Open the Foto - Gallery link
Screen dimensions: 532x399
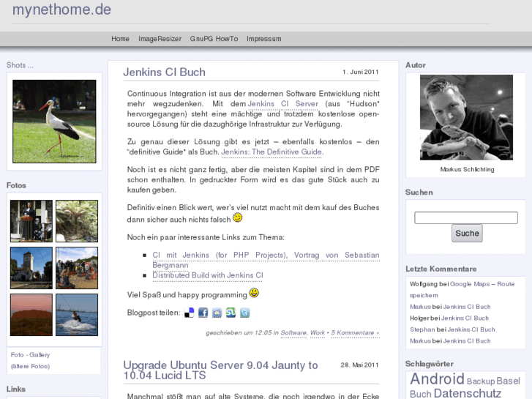point(30,354)
